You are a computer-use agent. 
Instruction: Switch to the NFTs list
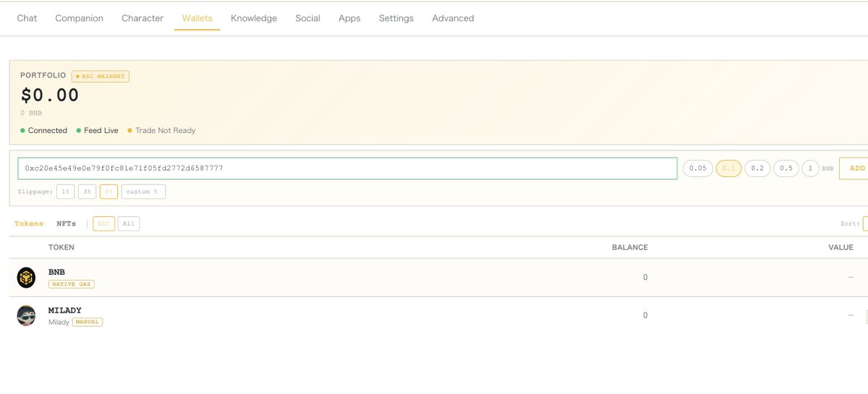pos(67,224)
